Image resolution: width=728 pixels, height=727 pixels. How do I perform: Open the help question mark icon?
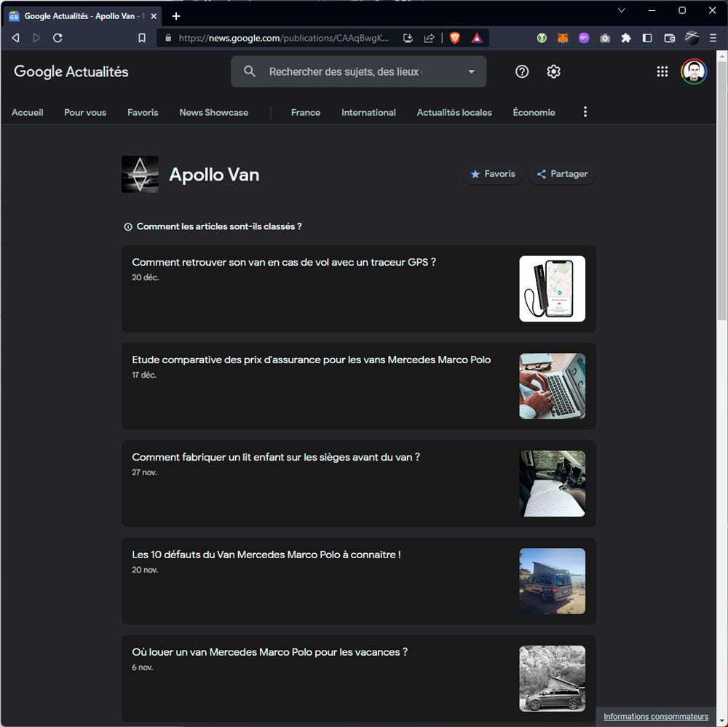(522, 71)
